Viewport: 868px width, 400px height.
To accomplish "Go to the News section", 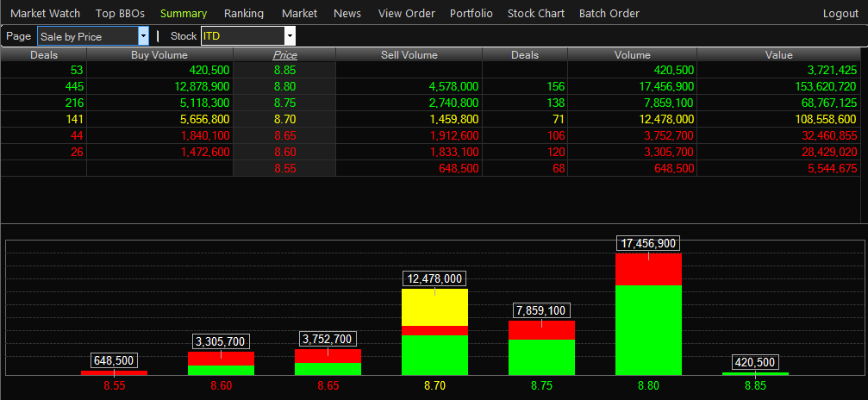I will 347,14.
